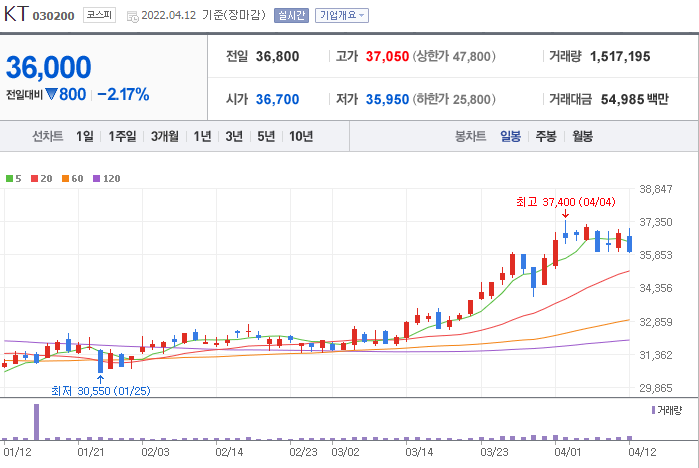Click the tall volume bar near 01/12
Viewport: 699px width, 468px height.
point(37,422)
